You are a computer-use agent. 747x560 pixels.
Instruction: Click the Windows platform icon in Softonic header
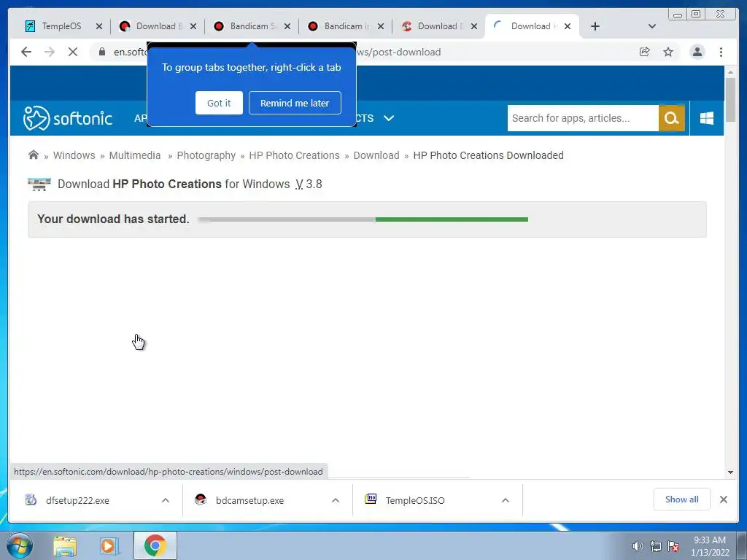point(707,118)
